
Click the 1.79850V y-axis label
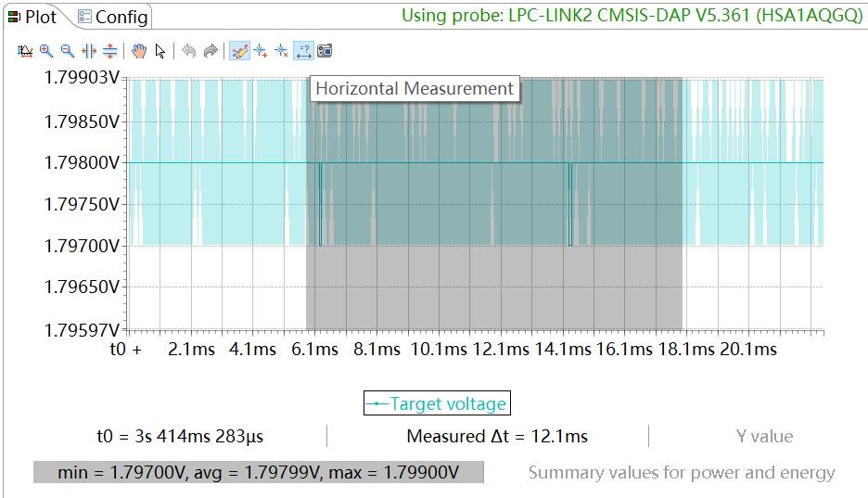82,121
